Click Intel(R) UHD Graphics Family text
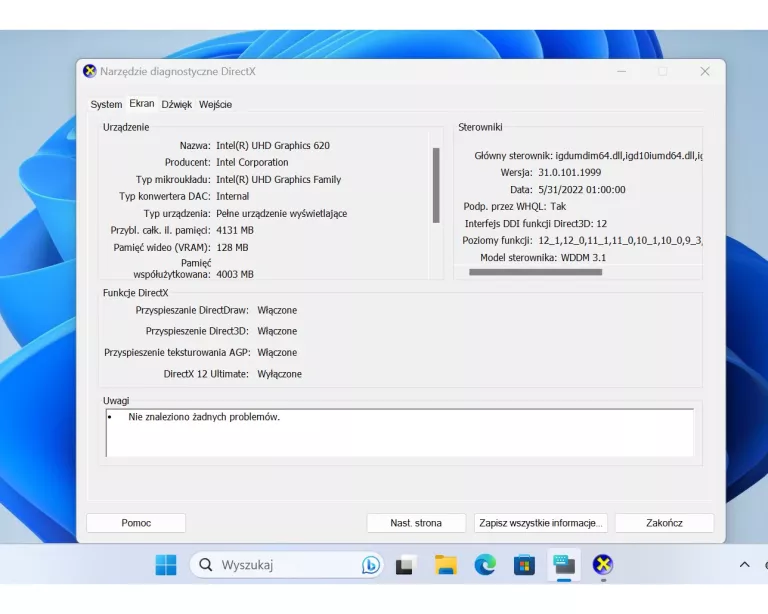The image size is (768, 614). pos(278,179)
